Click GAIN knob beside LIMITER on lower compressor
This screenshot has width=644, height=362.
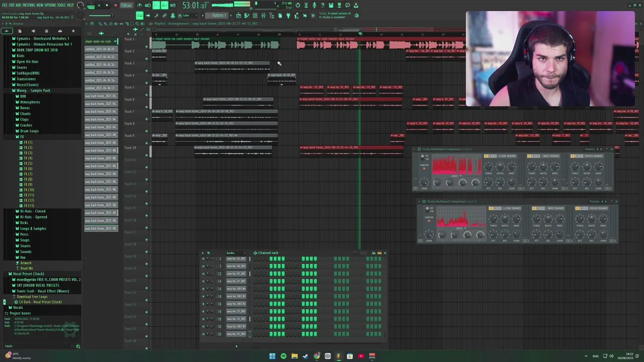[x=429, y=234]
